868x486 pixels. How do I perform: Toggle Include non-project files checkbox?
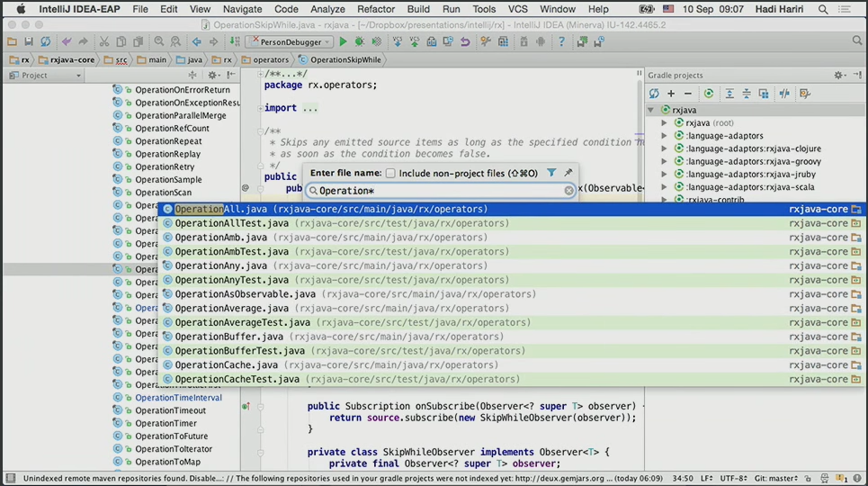pyautogui.click(x=390, y=173)
